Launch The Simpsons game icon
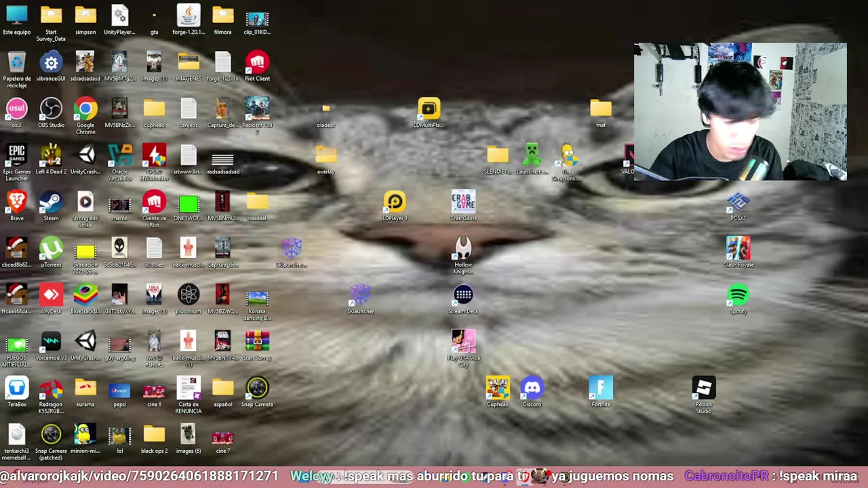 click(x=567, y=163)
